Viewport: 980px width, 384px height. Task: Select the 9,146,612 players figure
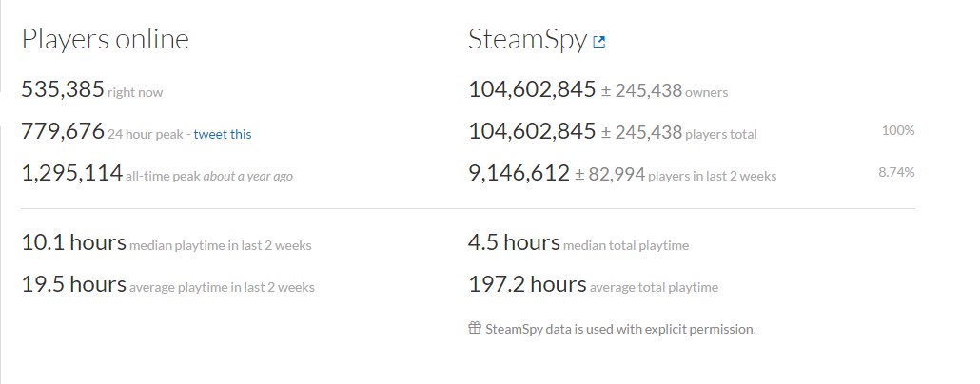[519, 173]
